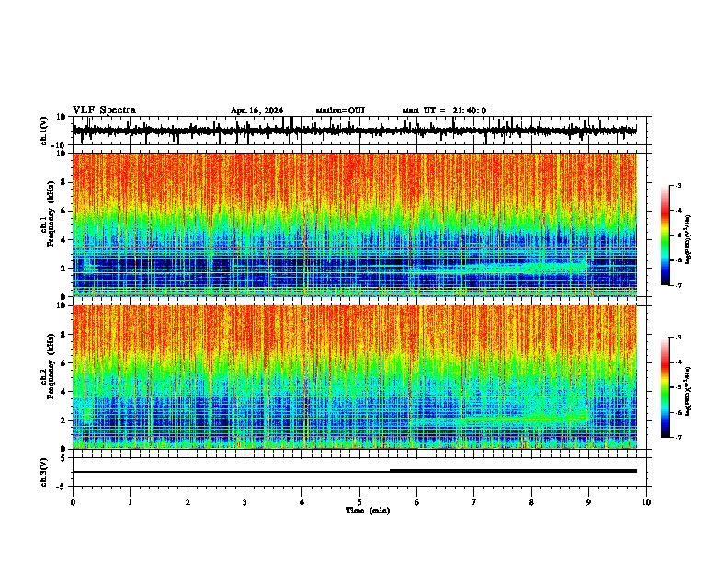Click the ch.3 black trace line panel
728x563 pixels.
tap(359, 472)
